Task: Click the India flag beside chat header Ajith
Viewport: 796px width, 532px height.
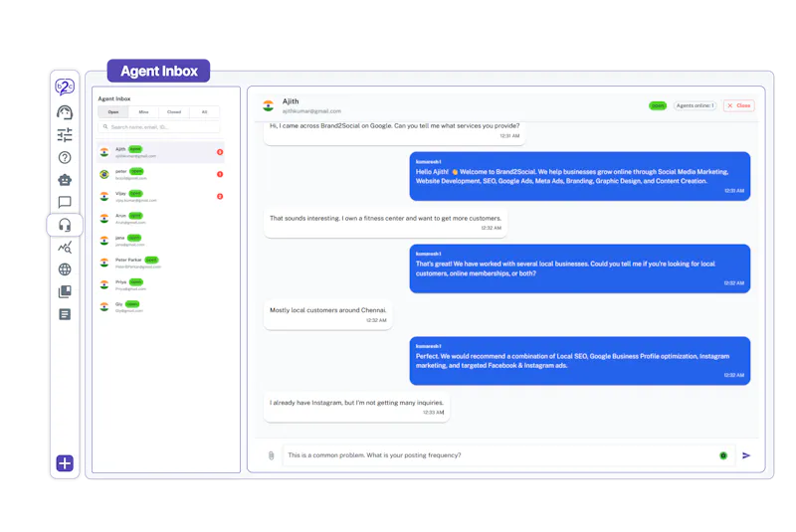Action: pyautogui.click(x=268, y=105)
